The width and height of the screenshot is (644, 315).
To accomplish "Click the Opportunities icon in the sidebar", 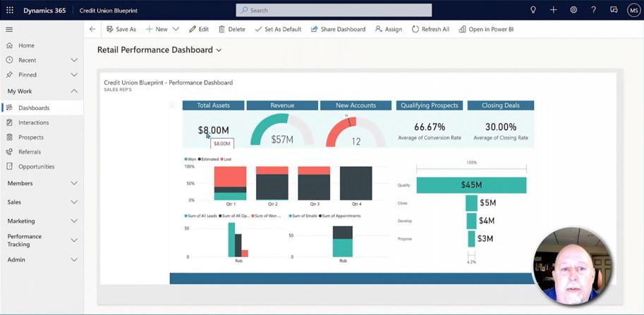I will (9, 166).
